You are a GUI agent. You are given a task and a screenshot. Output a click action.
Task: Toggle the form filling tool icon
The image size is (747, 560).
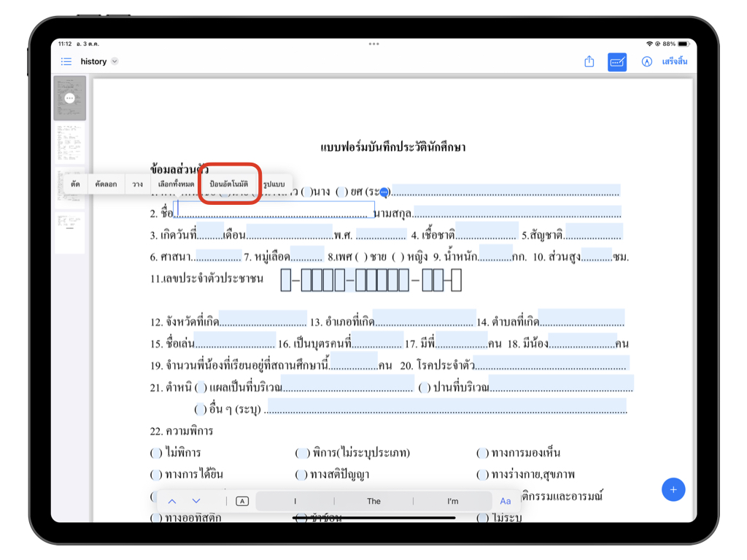pyautogui.click(x=617, y=62)
